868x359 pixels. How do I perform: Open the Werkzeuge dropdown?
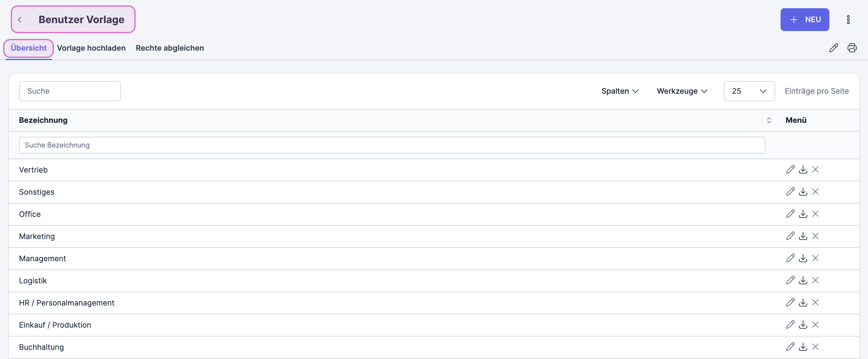click(x=682, y=91)
